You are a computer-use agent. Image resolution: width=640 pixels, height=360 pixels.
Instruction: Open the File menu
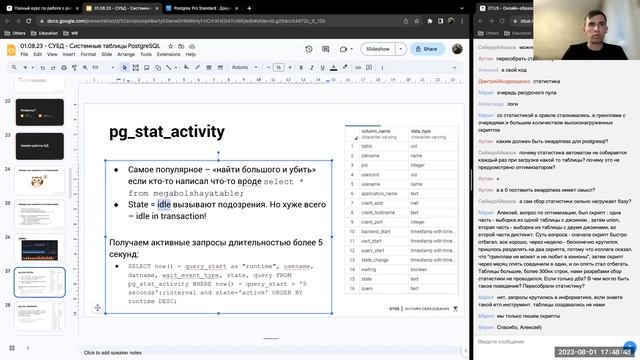tap(24, 54)
